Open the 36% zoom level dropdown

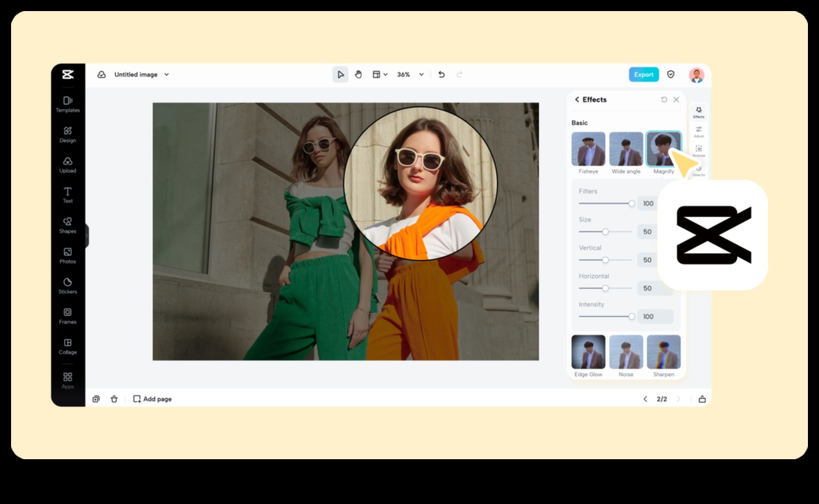pyautogui.click(x=421, y=75)
